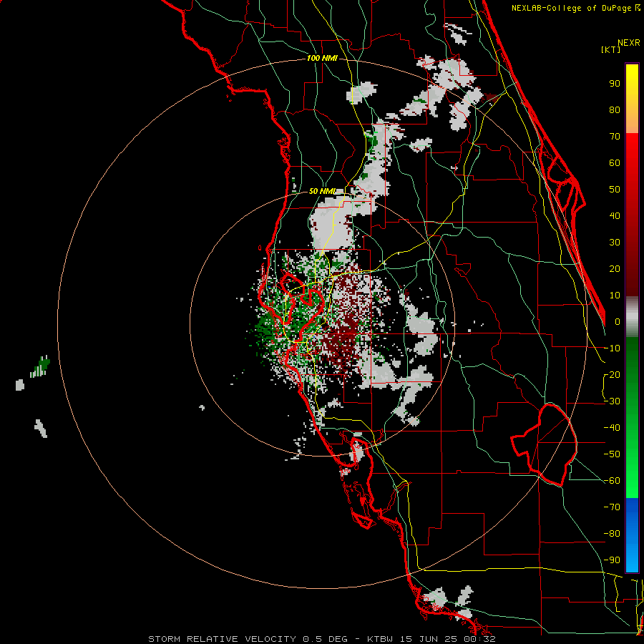The image size is (644, 644).
Task: Click the positive 60 scale value
Action: [615, 162]
